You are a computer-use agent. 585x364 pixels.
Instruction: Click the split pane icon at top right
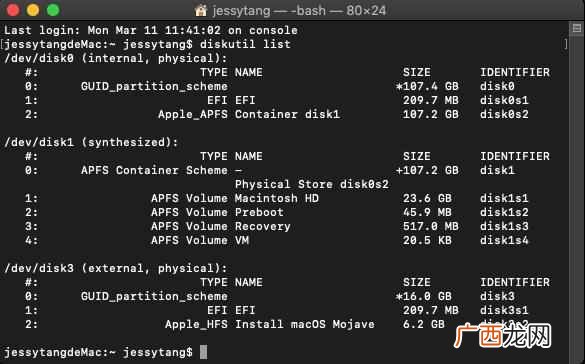point(577,28)
